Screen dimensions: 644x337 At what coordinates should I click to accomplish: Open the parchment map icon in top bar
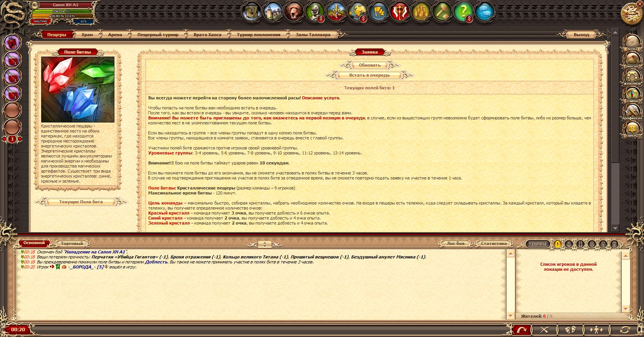tap(252, 12)
